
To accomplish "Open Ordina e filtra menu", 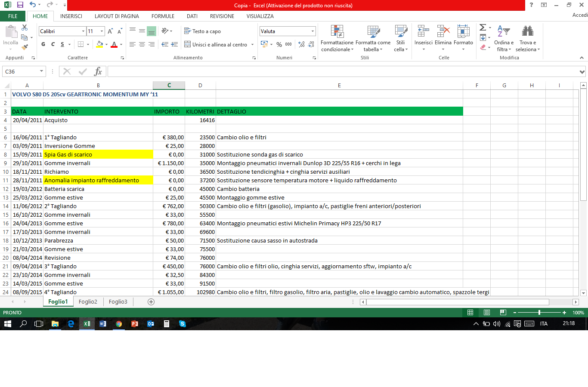I will (x=504, y=39).
